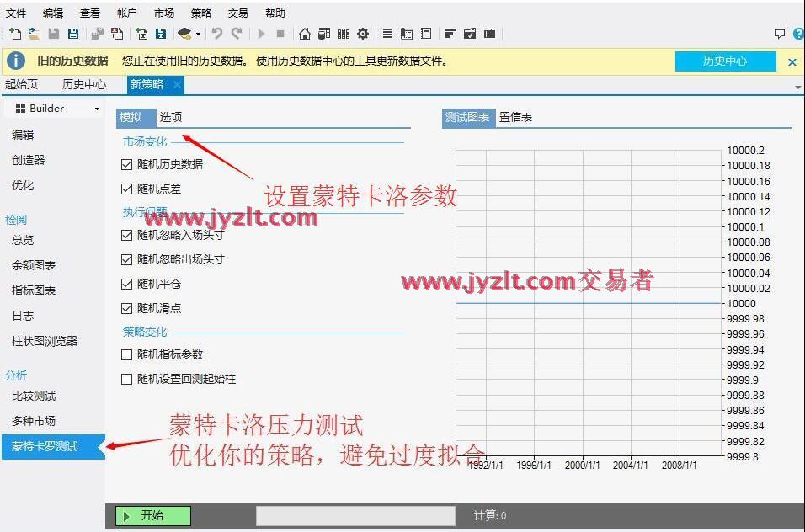
Task: Select the 测试图表 tab
Action: click(x=467, y=118)
